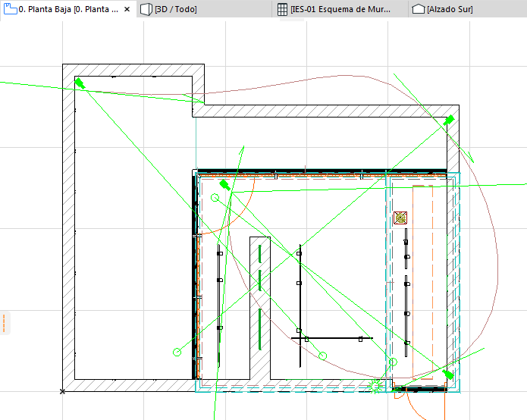Open the 3D / Todo tab

click(204, 9)
